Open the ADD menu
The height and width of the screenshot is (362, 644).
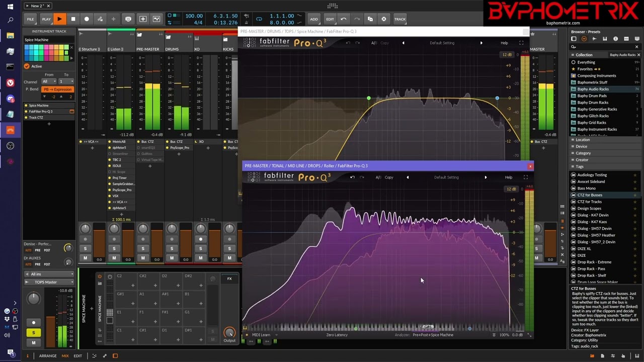(314, 19)
